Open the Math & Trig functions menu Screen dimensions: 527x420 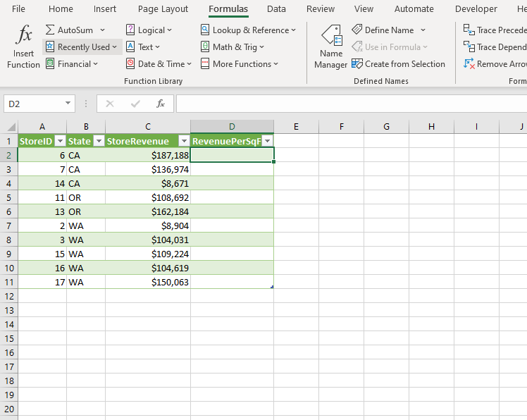pyautogui.click(x=232, y=47)
